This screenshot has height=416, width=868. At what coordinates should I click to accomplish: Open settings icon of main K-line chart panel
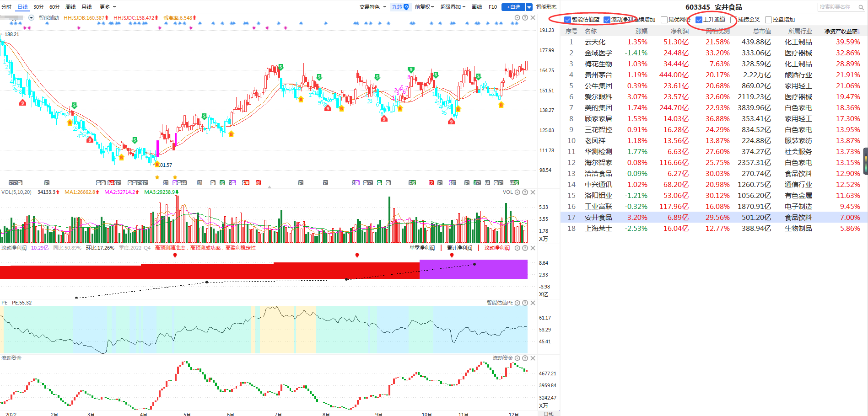coord(518,18)
